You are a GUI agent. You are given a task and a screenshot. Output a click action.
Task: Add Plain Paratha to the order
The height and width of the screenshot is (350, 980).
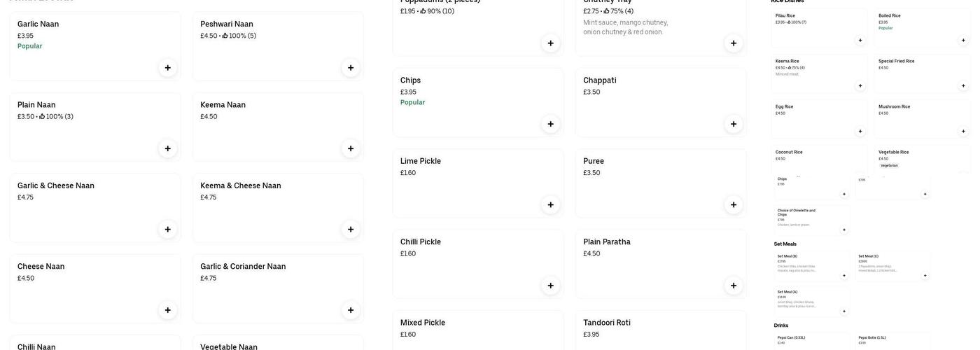tap(734, 286)
